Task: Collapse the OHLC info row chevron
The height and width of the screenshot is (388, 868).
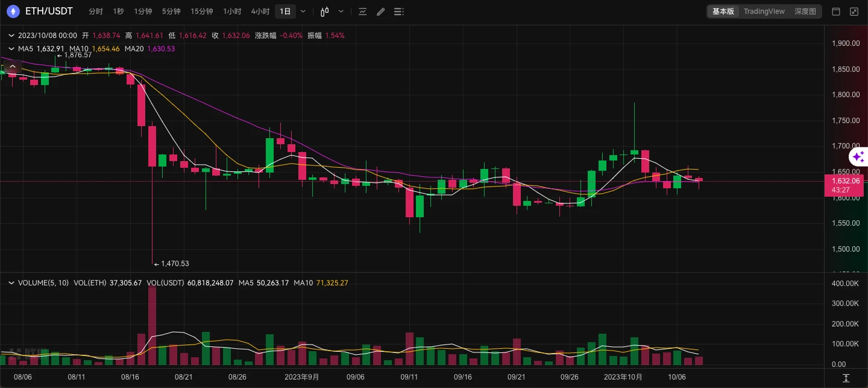Action: click(x=11, y=36)
